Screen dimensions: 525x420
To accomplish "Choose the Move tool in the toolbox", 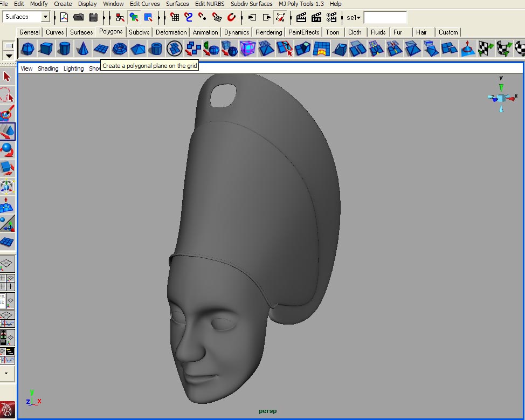I will coord(7,132).
